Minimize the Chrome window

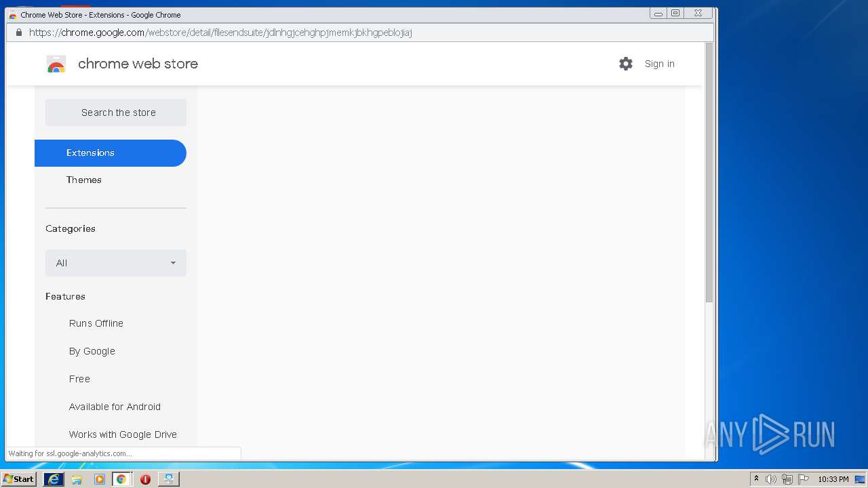coord(658,13)
